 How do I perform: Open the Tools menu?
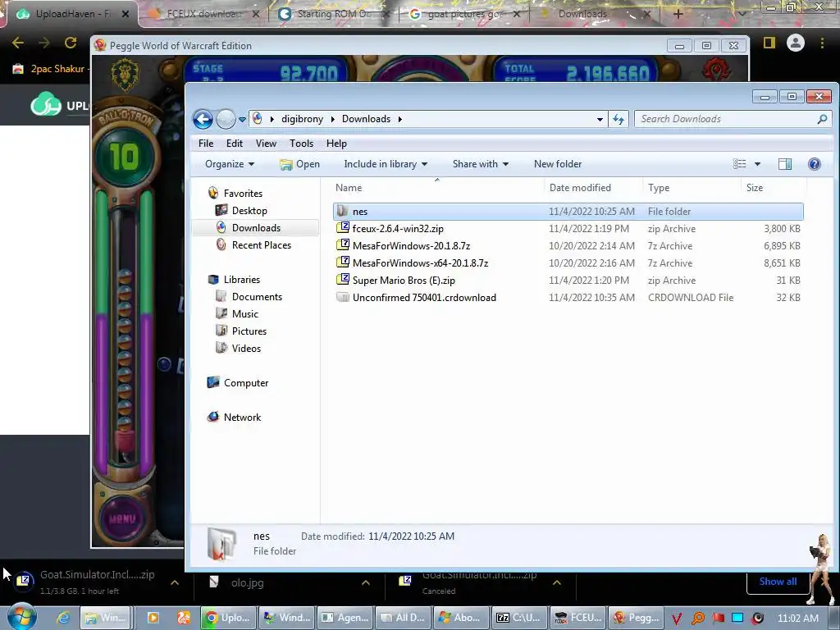pyautogui.click(x=301, y=144)
